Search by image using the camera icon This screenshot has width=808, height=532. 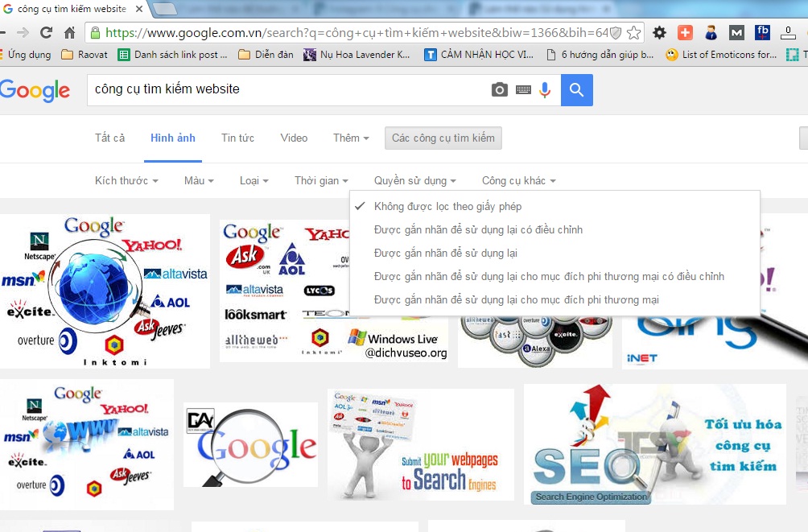pyautogui.click(x=499, y=89)
